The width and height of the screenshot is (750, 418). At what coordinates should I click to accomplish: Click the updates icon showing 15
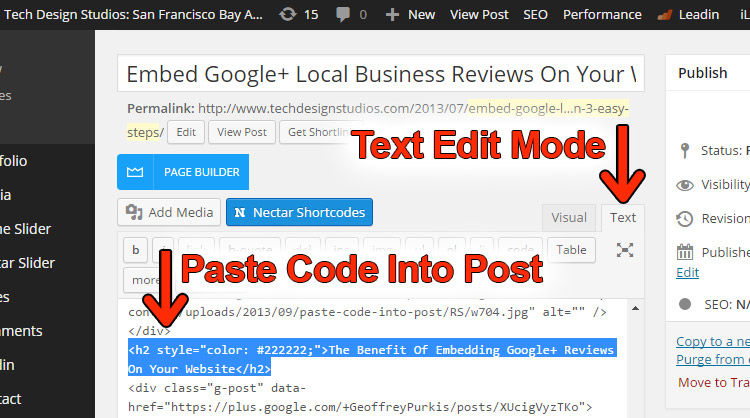(x=287, y=14)
